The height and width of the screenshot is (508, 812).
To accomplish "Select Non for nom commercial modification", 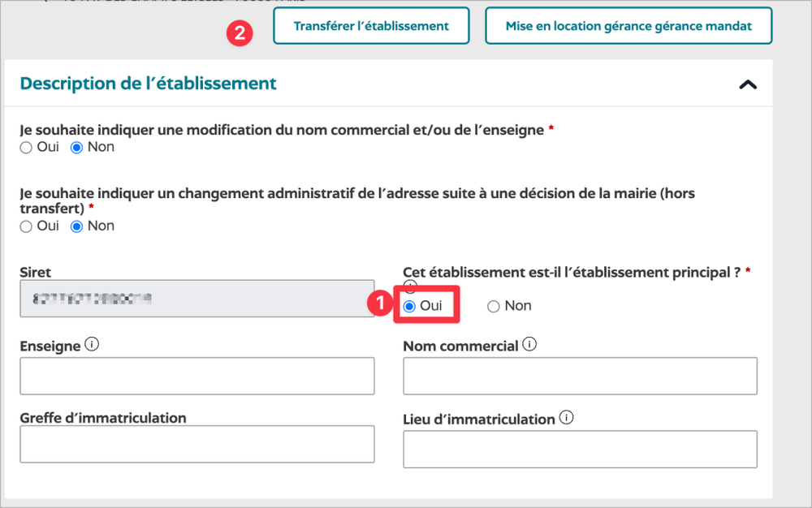I will 78,148.
